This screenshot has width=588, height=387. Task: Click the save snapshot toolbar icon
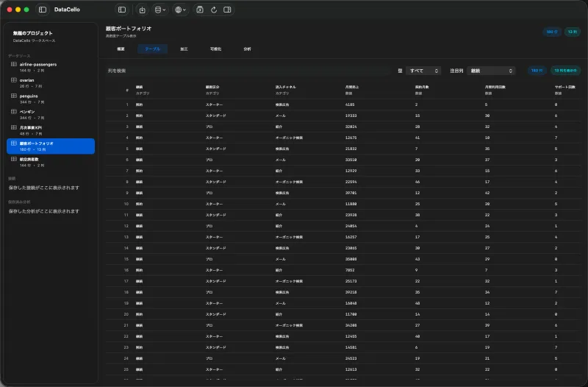click(200, 10)
